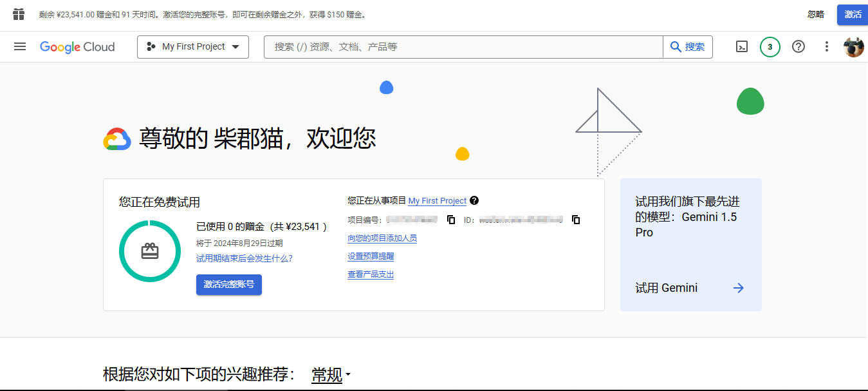Open the Help question mark icon
Image resolution: width=868 pixels, height=391 pixels.
[798, 46]
